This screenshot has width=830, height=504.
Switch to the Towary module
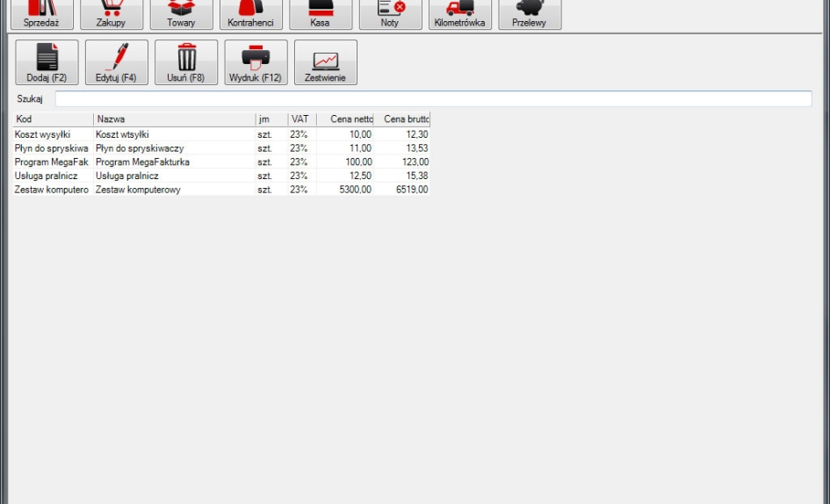click(181, 13)
